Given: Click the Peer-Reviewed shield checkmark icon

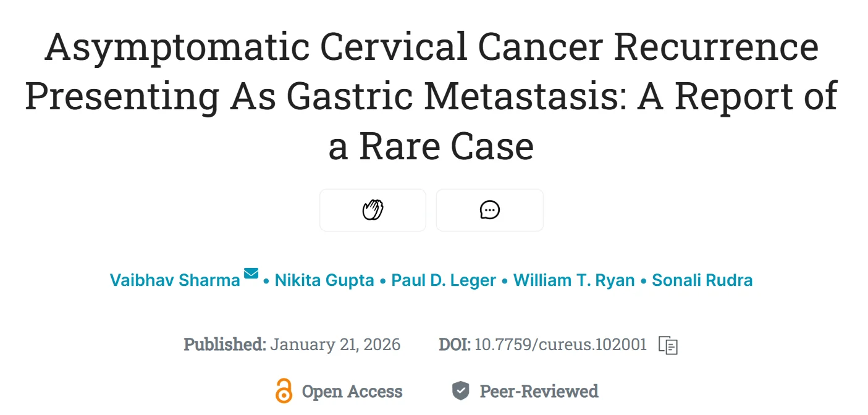Looking at the screenshot, I should coord(460,390).
